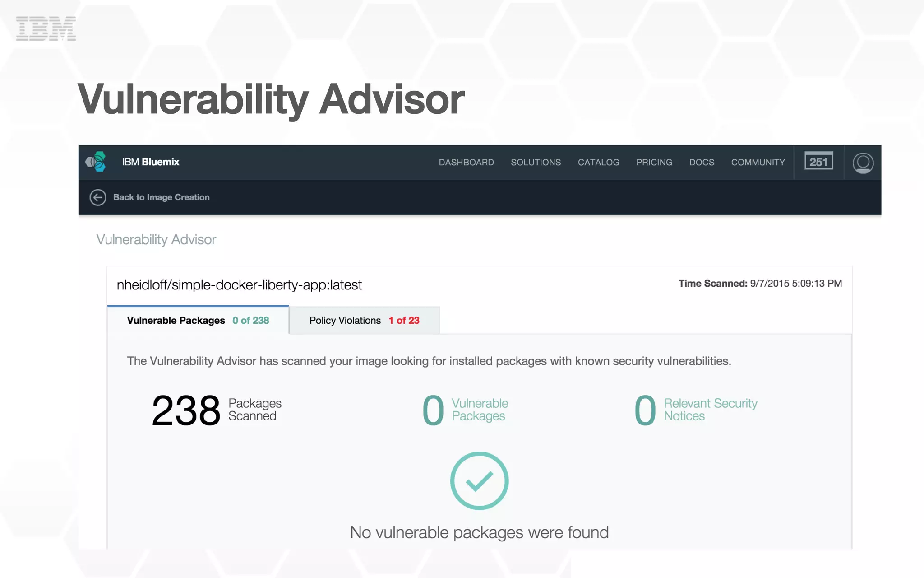
Task: Click the scan description sentence text
Action: 429,361
